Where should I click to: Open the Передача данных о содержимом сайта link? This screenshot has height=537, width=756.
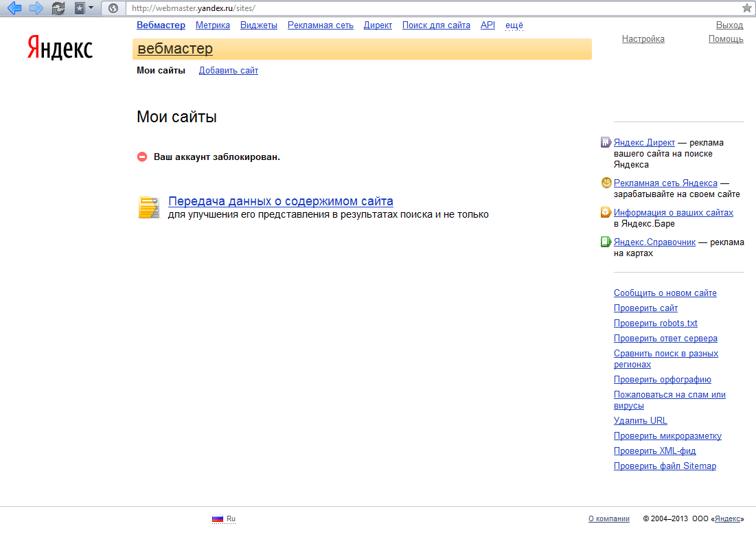tap(280, 201)
